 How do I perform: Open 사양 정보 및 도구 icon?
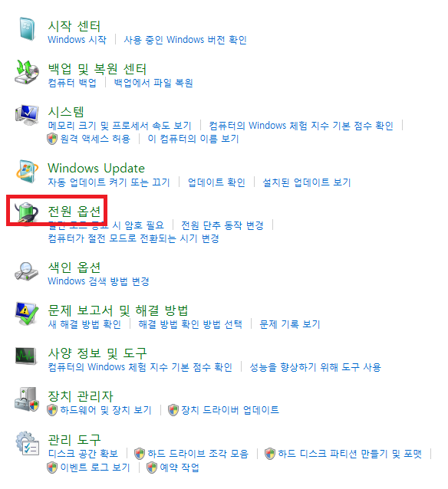coord(26,356)
